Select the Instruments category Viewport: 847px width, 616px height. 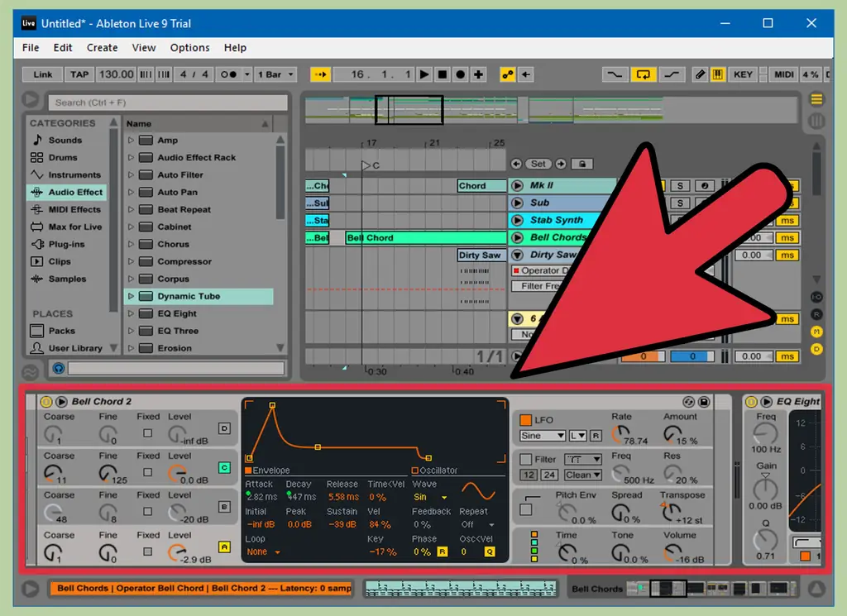[x=74, y=175]
